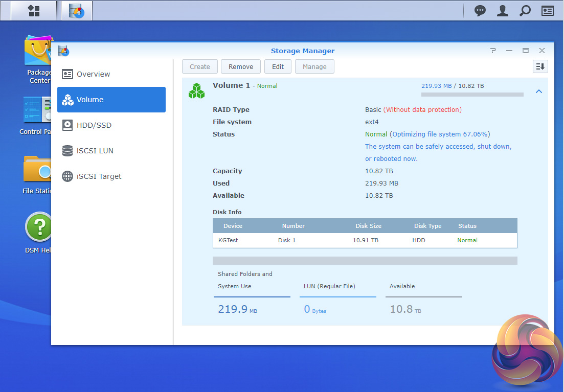Collapse Volume 1 details chevron
This screenshot has height=392, width=564.
tap(538, 91)
